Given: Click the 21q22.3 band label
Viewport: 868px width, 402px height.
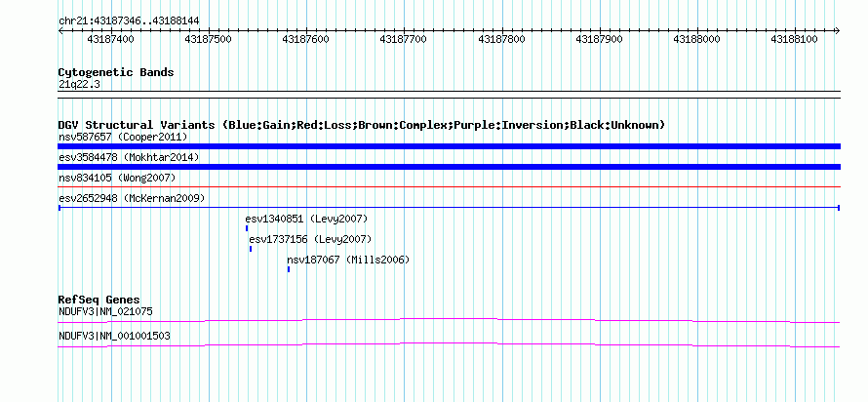Looking at the screenshot, I should click(79, 84).
